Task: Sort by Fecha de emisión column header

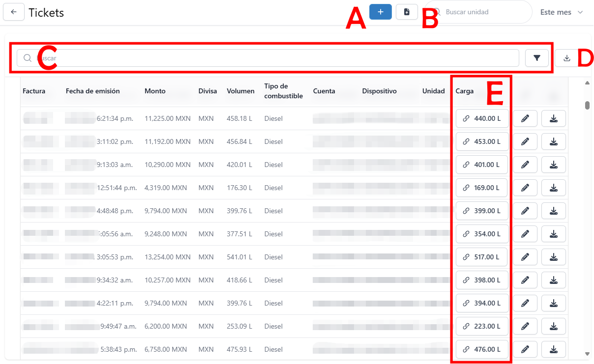Action: 92,91
